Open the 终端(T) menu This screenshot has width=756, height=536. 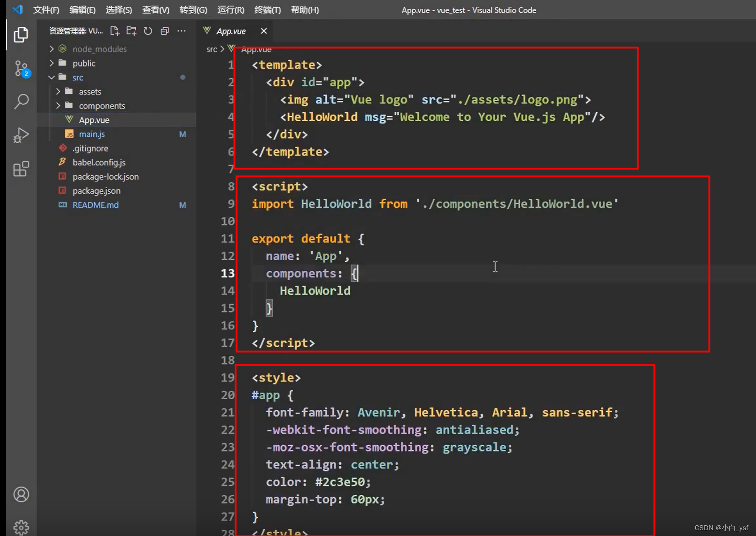click(267, 10)
